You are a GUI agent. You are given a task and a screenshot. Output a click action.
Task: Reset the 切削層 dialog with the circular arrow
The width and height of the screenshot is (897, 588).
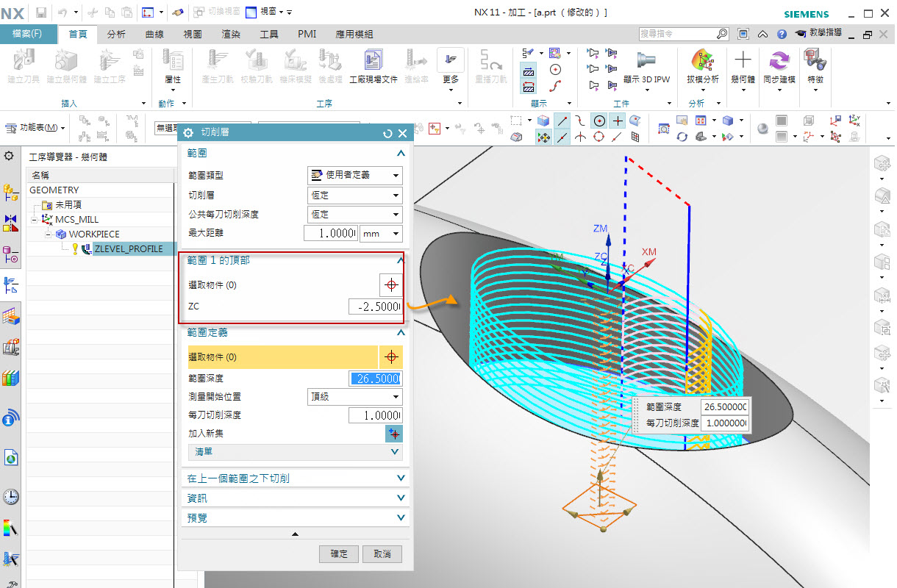(387, 133)
